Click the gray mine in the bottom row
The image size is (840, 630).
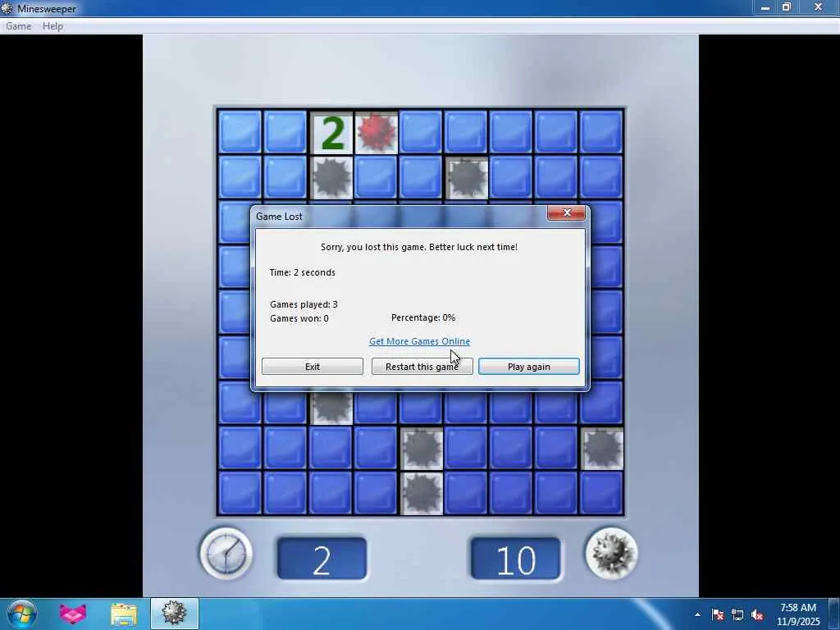(x=422, y=493)
